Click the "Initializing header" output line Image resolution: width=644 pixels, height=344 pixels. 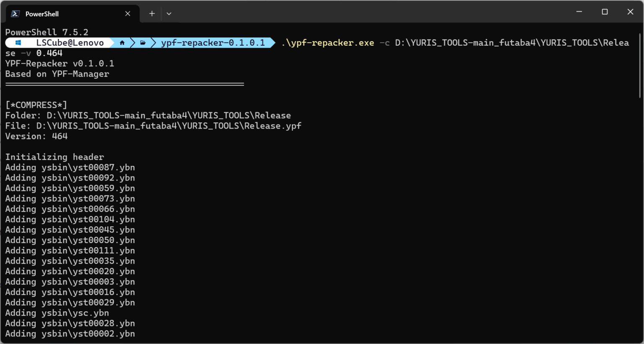pyautogui.click(x=55, y=157)
